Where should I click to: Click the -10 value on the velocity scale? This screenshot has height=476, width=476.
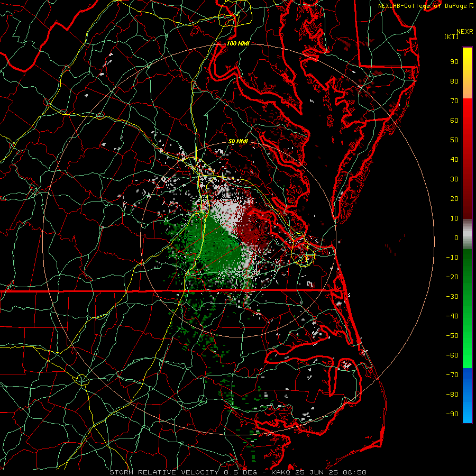tap(452, 258)
